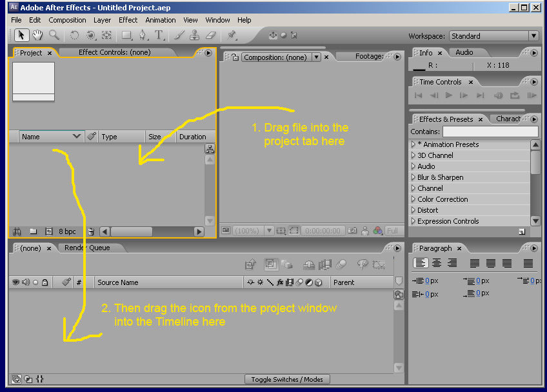Select the Selection arrow tool
The width and height of the screenshot is (547, 392).
coord(21,35)
